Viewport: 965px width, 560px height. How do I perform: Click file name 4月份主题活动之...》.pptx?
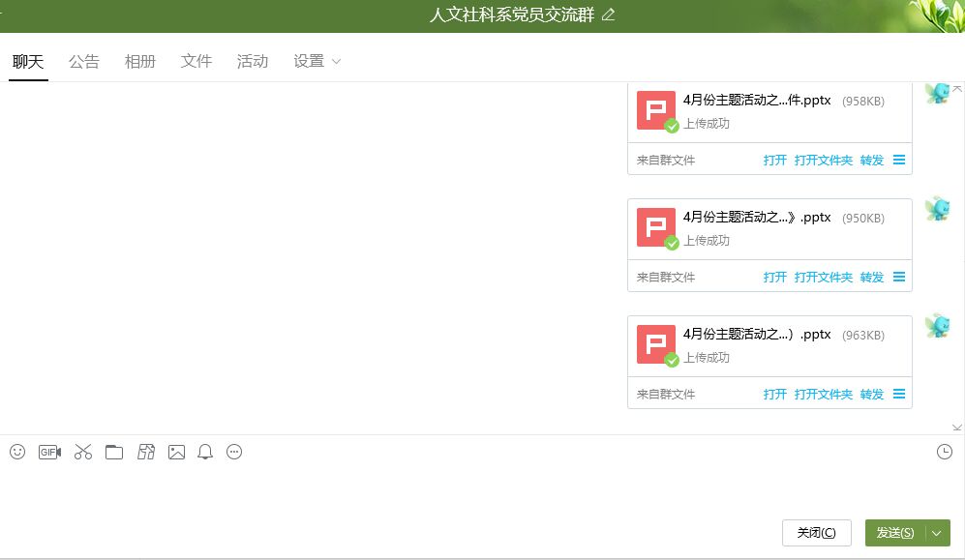(x=757, y=217)
